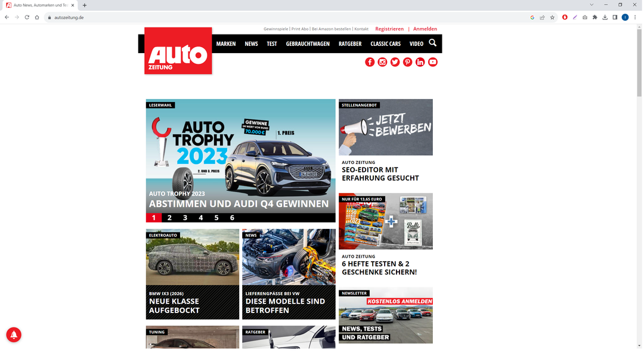
Task: Open the Kontakt link
Action: pyautogui.click(x=362, y=29)
